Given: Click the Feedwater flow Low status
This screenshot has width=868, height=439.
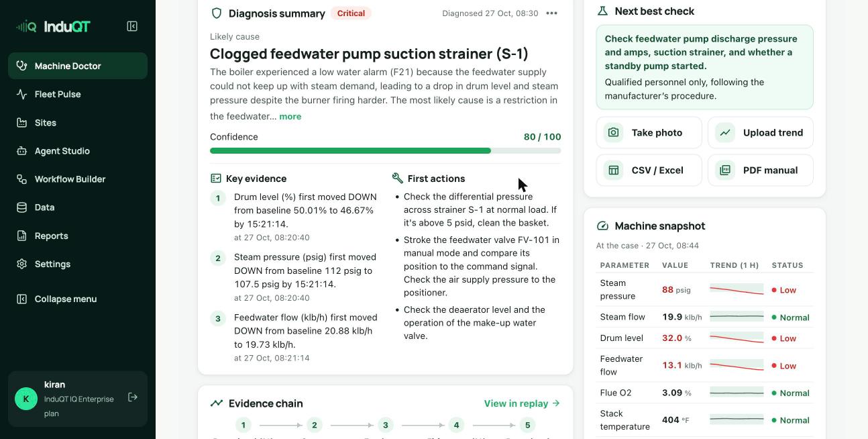Looking at the screenshot, I should pyautogui.click(x=784, y=366).
